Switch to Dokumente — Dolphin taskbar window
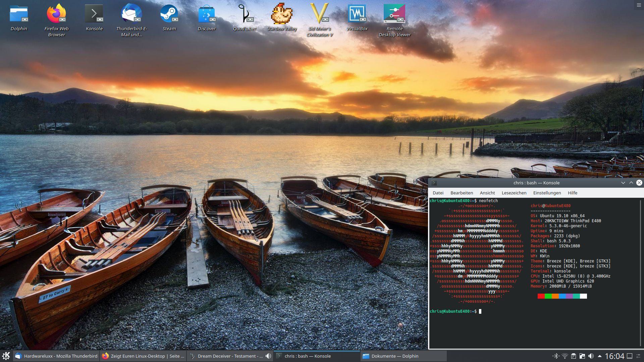 click(x=394, y=356)
